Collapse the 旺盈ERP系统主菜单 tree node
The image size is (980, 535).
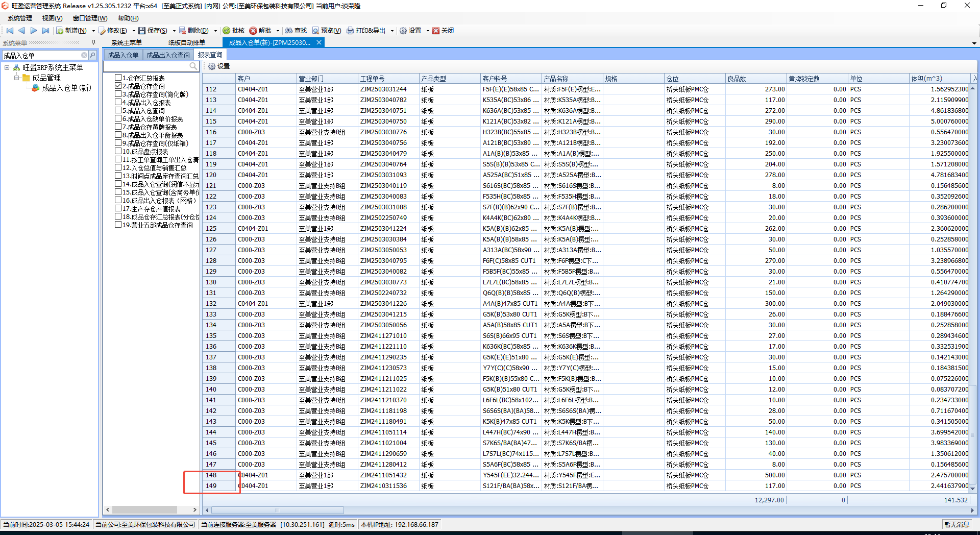(7, 67)
